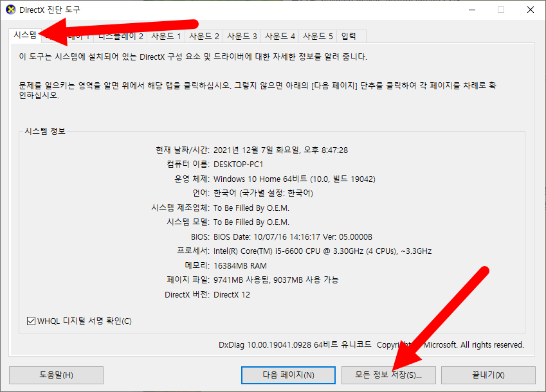Click the BIOS Date 10/07/16 value
Viewport: 546px width, 392px height.
pos(293,237)
